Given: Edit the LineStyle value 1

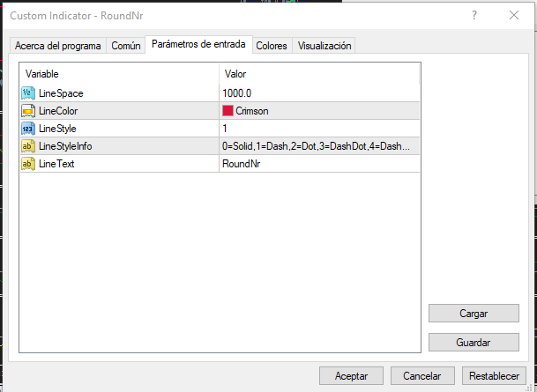Looking at the screenshot, I should tap(319, 129).
